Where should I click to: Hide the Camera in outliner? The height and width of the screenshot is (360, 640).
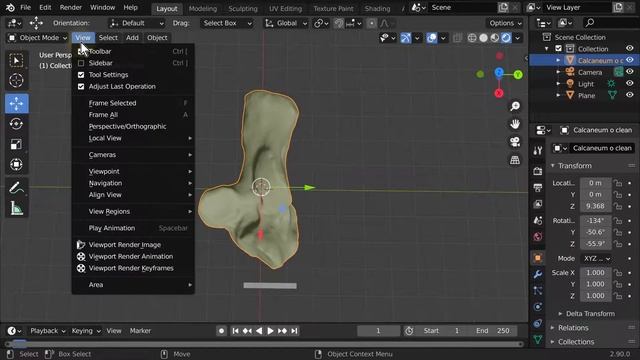tap(630, 72)
